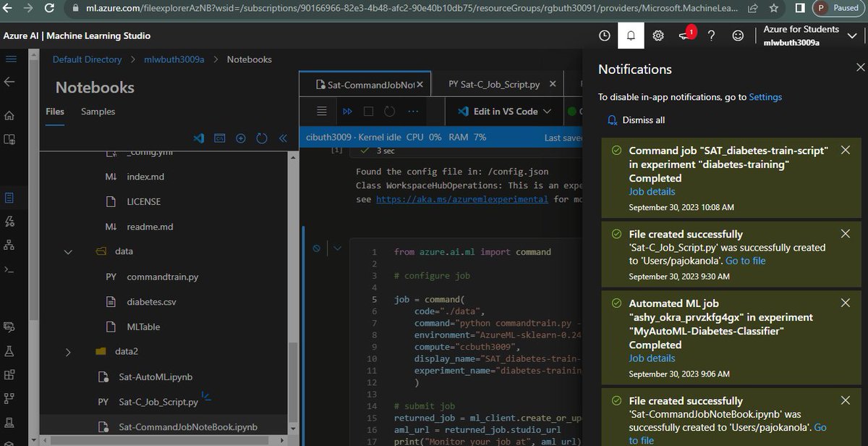The height and width of the screenshot is (446, 868).
Task: Refresh the file list with the refresh icon
Action: pos(262,138)
